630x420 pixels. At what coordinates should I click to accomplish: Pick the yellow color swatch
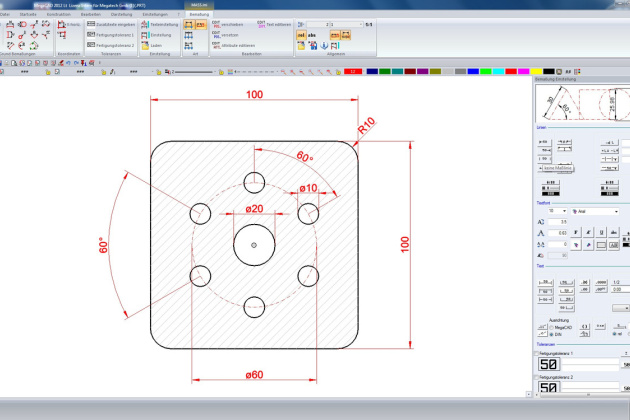click(536, 71)
